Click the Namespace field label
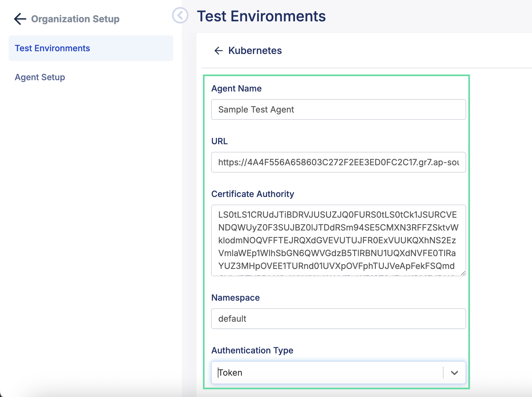 point(235,298)
